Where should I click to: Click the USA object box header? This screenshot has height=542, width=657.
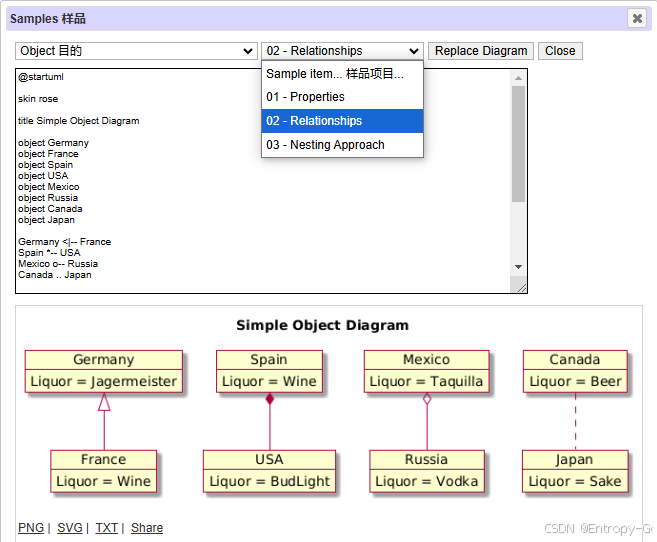269,459
